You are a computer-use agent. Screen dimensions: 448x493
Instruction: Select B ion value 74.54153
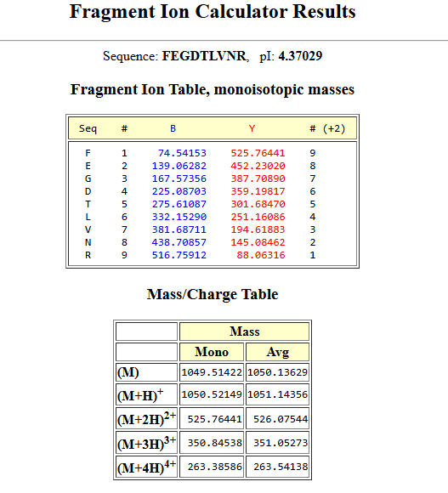182,153
